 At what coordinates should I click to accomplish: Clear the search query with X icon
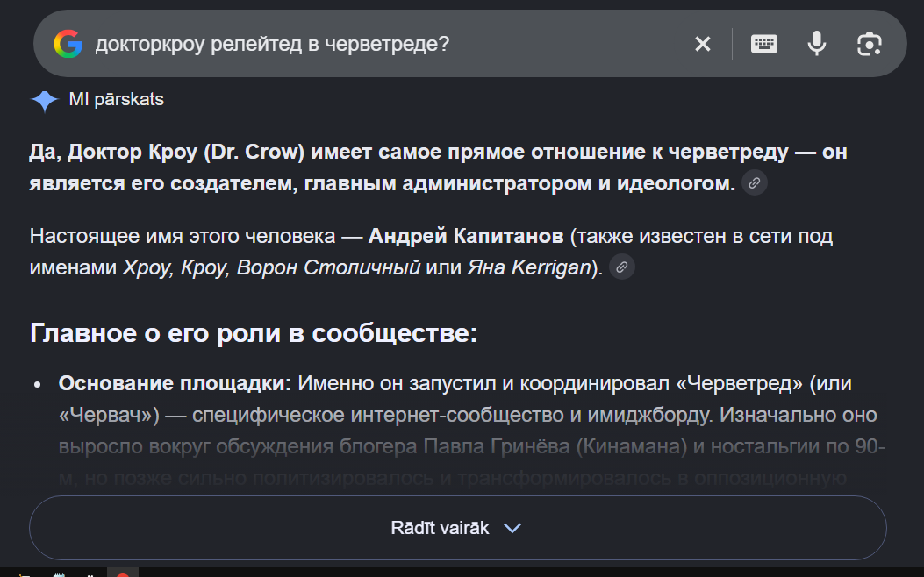(x=702, y=44)
